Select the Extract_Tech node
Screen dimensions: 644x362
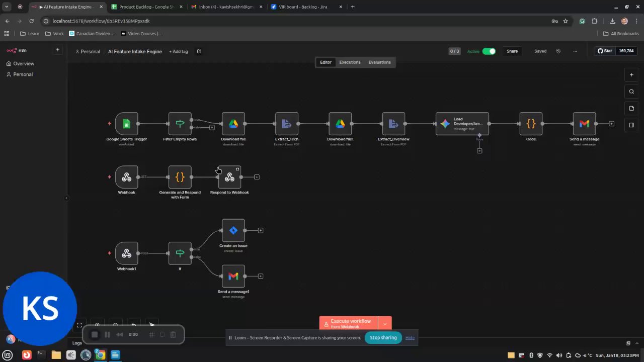(287, 124)
